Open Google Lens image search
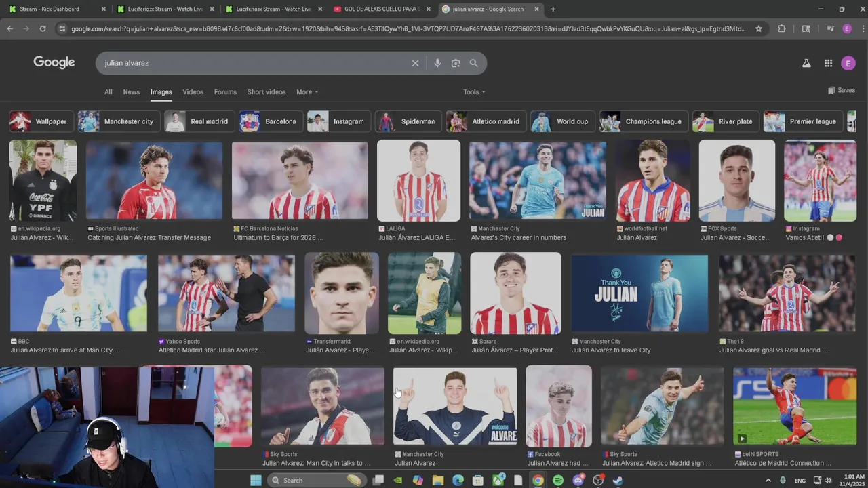Screen dimensions: 868x488 click(456, 63)
